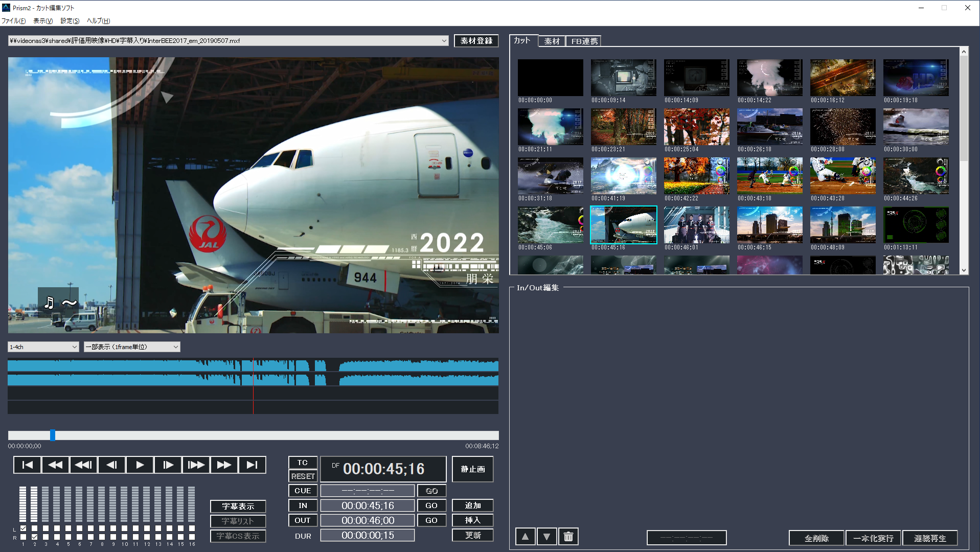Uncheck the R checkbox for channel 2
Screen dimensions: 980x552
pyautogui.click(x=34, y=537)
